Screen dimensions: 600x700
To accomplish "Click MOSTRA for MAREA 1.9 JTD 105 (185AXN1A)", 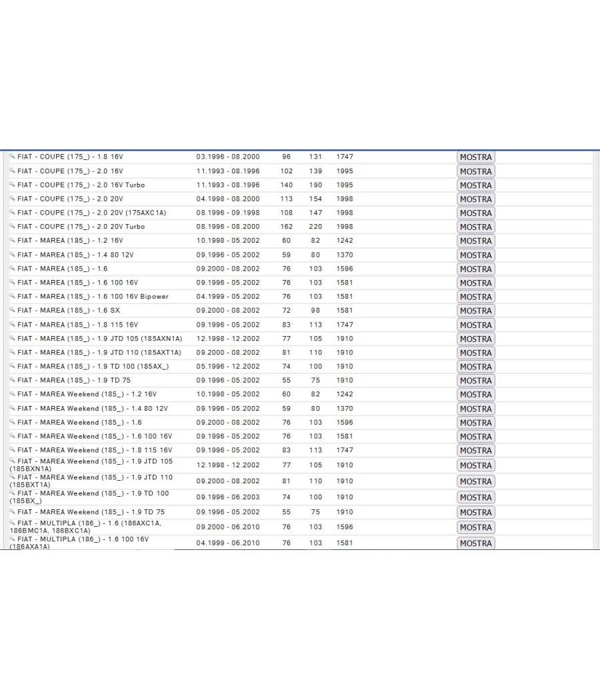I will click(x=476, y=339).
